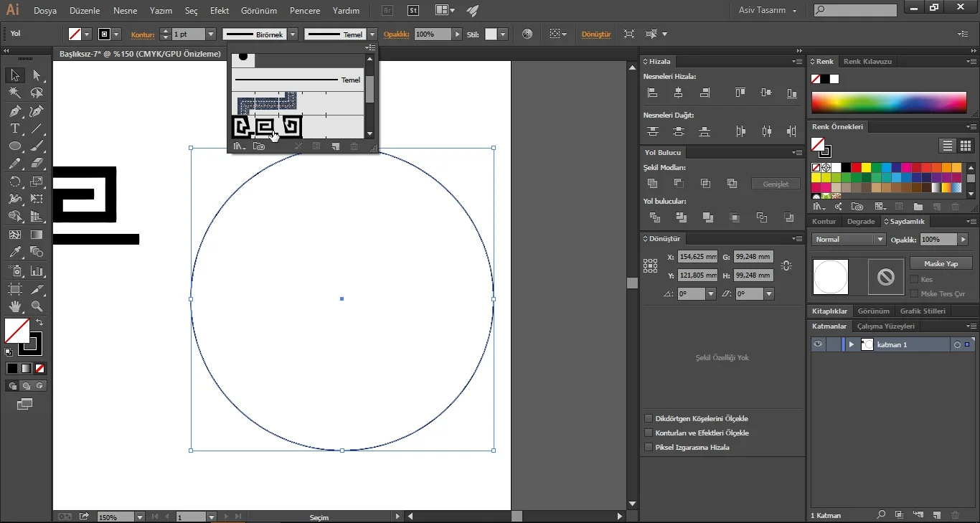The image size is (980, 523).
Task: Expand katman 1 layer contents
Action: (852, 344)
